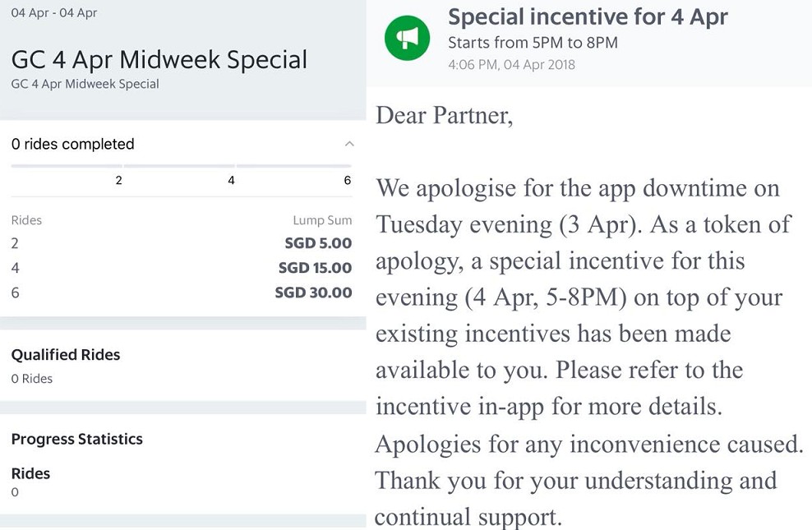Click the "04 Apr - 04 Apr" date range
The height and width of the screenshot is (530, 812).
tap(54, 13)
